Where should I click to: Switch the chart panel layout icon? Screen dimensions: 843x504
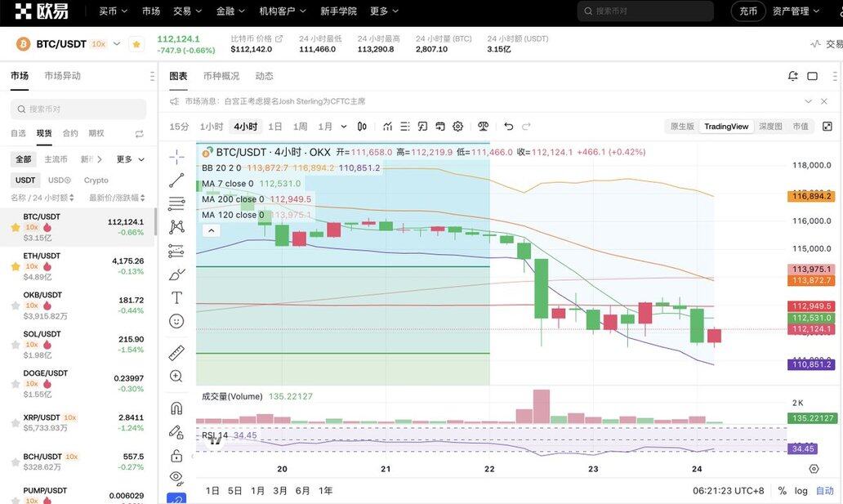point(812,76)
